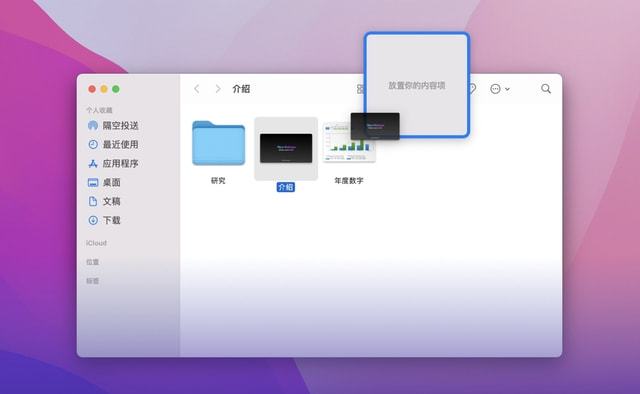Click the desktop icon in sidebar
This screenshot has height=394, width=640.
tap(93, 182)
